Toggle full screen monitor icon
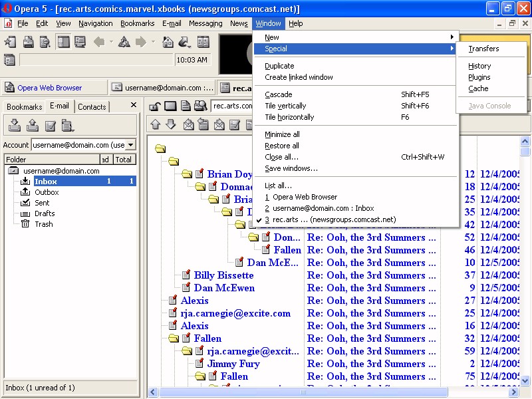Screen dimensions: 532x399 (x=80, y=42)
